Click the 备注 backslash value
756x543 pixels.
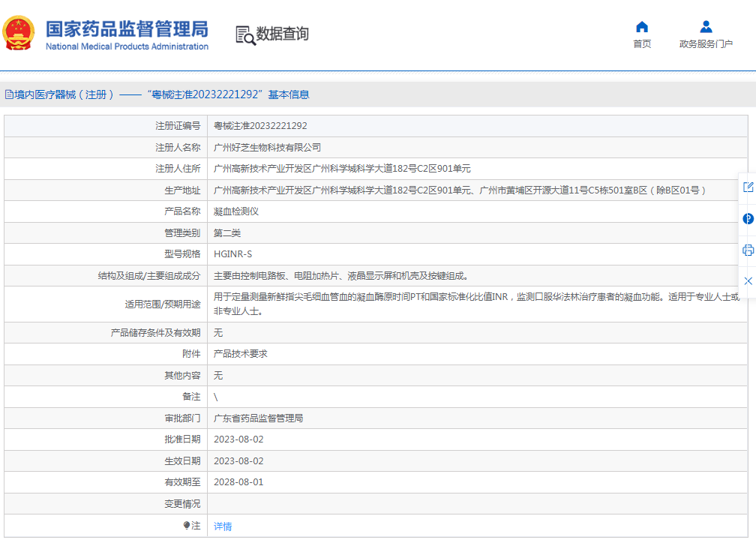click(216, 397)
